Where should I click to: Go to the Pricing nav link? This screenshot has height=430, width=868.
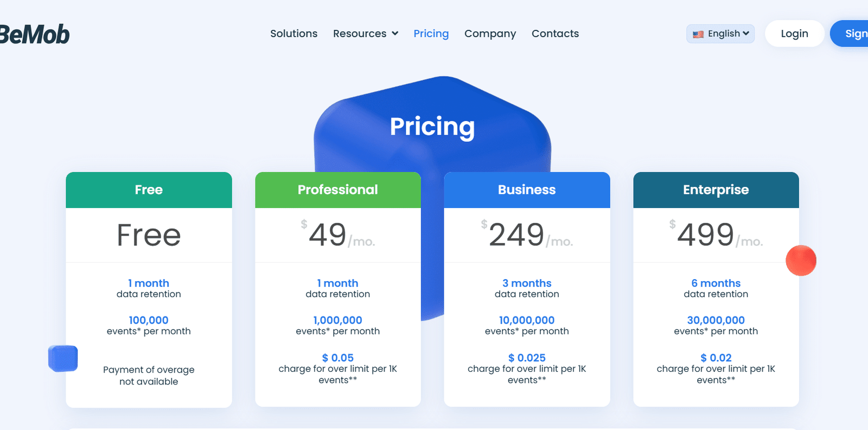tap(431, 34)
